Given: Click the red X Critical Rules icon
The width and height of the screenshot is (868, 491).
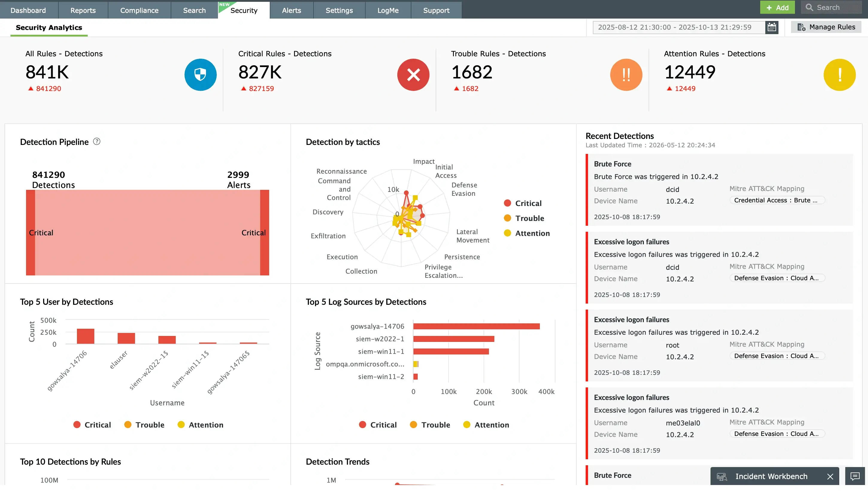Looking at the screenshot, I should [413, 75].
